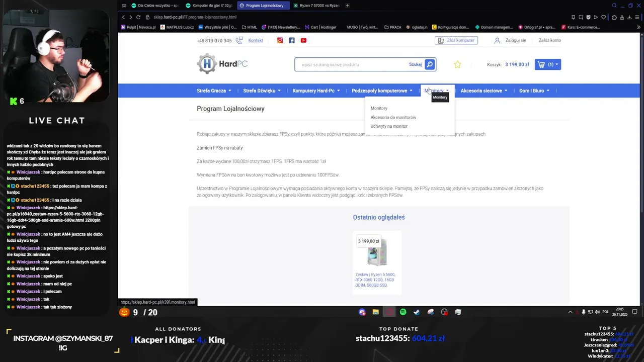The image size is (644, 362).
Task: Click the cart total 3 199,00 zł
Action: [x=517, y=64]
